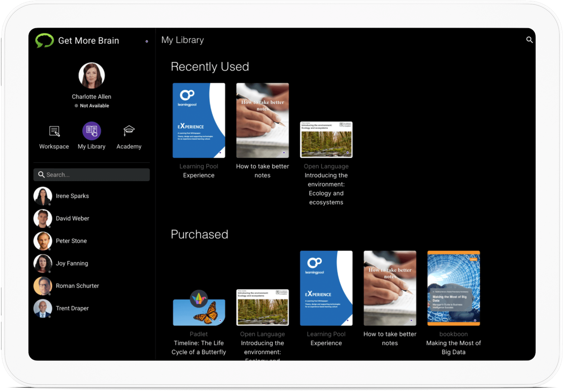This screenshot has width=563, height=392.
Task: Open the Workspace icon
Action: (54, 131)
